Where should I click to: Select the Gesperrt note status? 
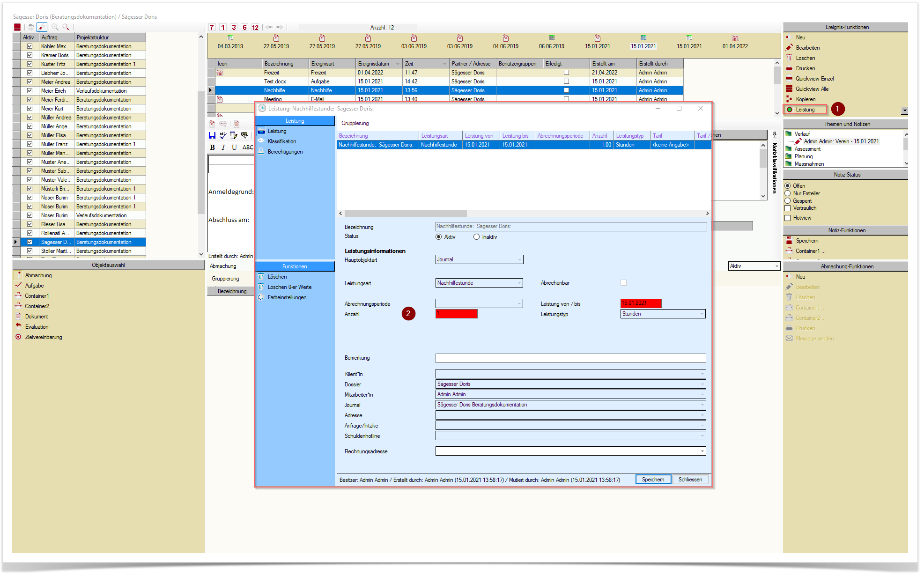pyautogui.click(x=787, y=201)
